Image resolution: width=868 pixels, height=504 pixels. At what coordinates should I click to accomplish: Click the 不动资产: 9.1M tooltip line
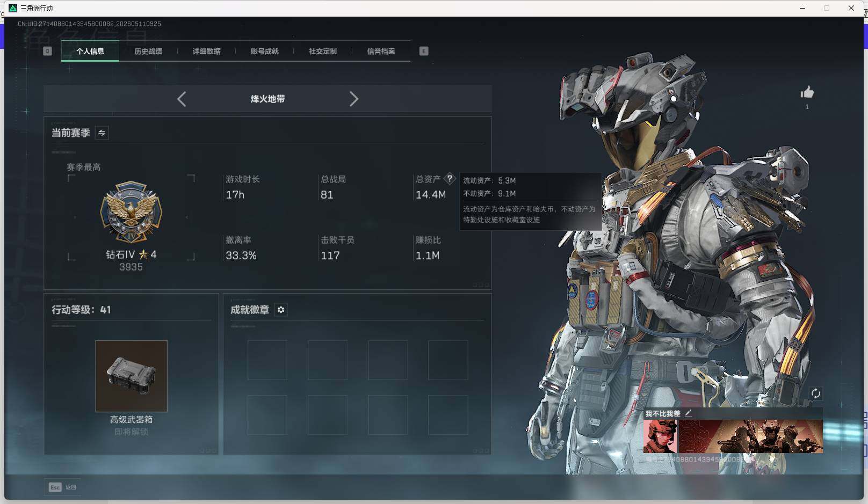click(x=489, y=193)
